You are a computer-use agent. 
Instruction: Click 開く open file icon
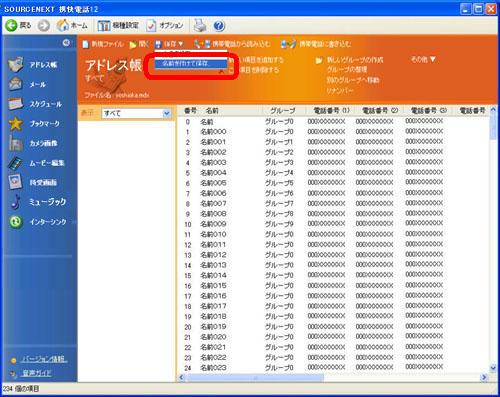pos(133,44)
